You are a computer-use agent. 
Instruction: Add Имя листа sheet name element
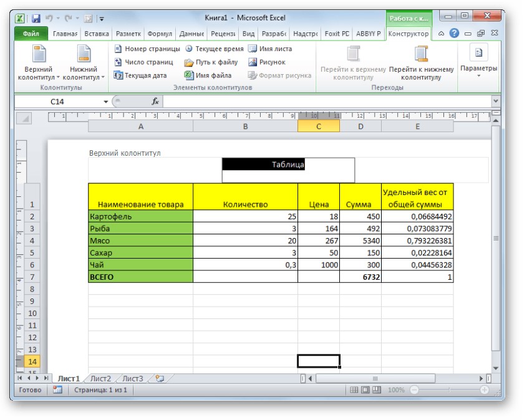pyautogui.click(x=269, y=49)
